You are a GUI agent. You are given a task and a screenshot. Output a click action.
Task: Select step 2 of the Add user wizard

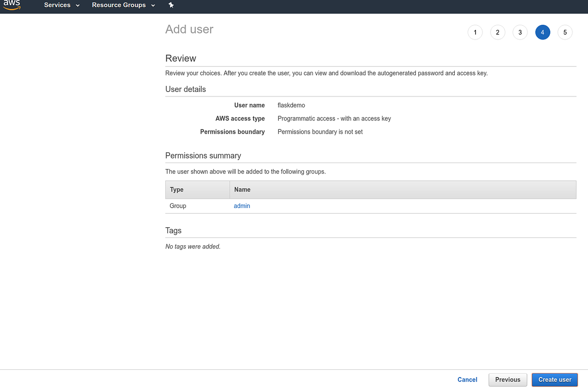(498, 32)
